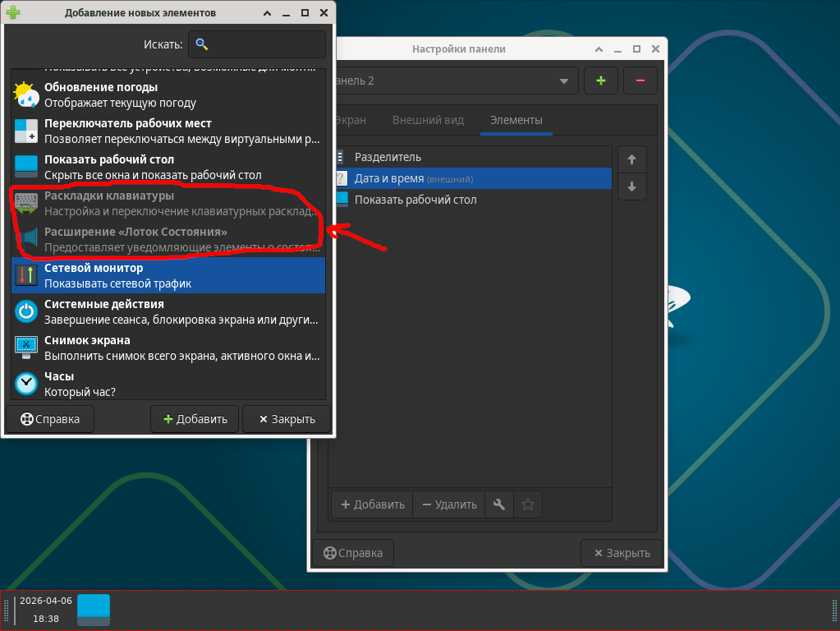Click the date and time clock on bottom panel

46,610
